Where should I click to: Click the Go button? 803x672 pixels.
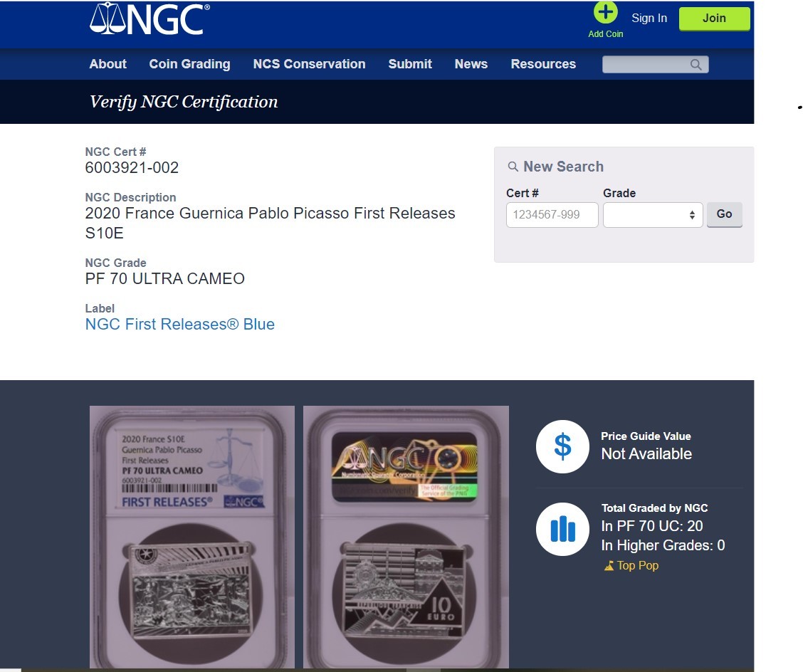[724, 214]
